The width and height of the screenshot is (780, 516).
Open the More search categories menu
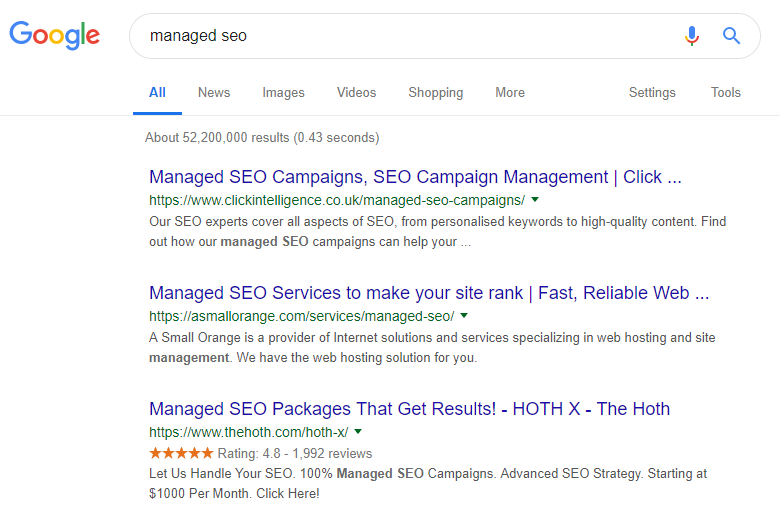tap(510, 93)
